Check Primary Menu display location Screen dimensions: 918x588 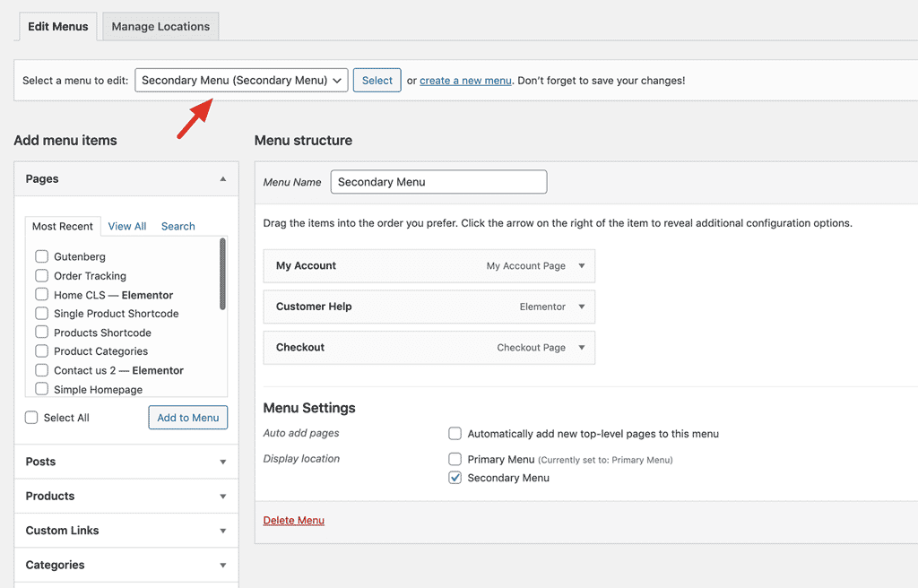(x=455, y=459)
